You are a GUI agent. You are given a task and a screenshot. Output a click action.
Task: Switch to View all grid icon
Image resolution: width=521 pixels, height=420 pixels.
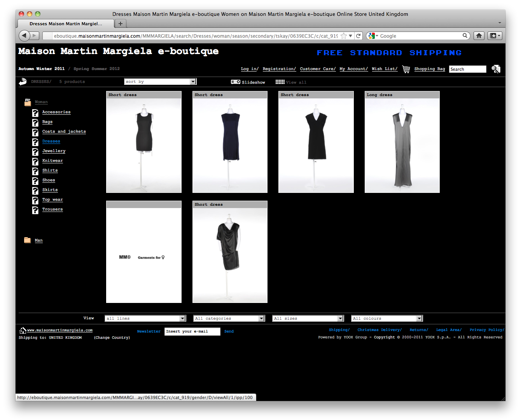tap(280, 82)
